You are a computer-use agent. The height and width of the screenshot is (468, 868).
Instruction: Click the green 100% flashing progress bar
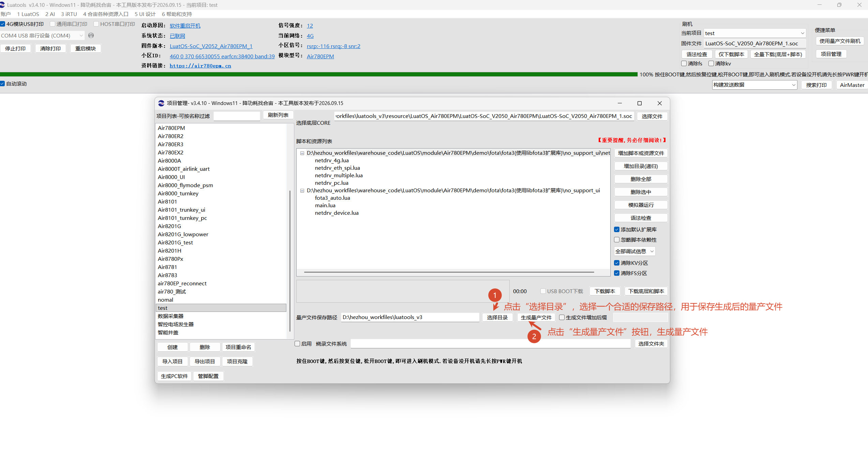(318, 74)
